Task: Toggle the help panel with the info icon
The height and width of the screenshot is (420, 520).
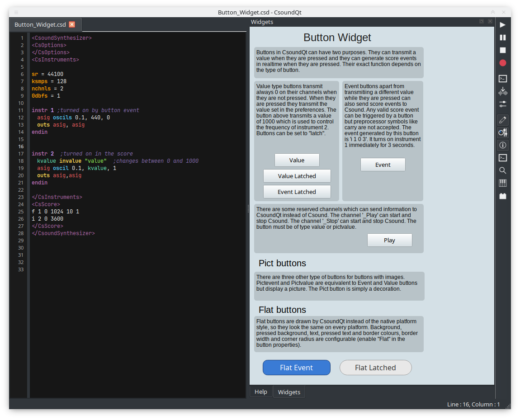Action: click(x=503, y=145)
